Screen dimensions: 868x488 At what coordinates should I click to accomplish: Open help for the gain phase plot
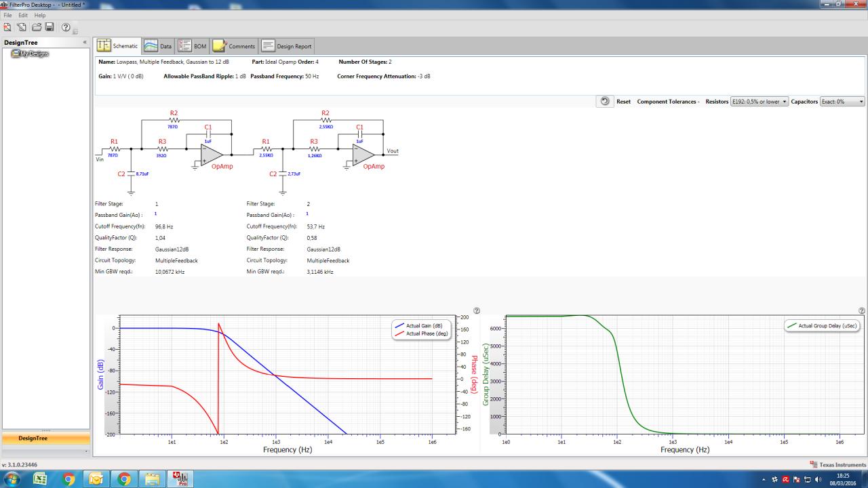[x=477, y=310]
